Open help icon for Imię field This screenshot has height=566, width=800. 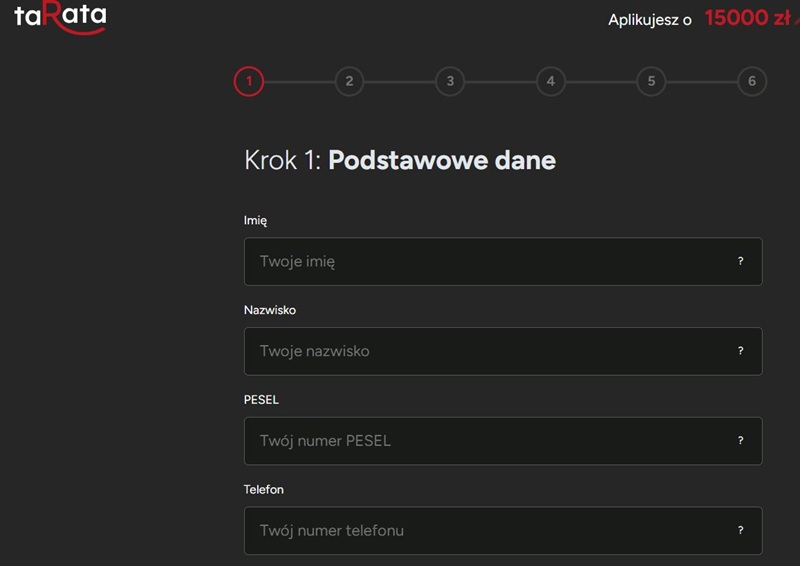(740, 261)
